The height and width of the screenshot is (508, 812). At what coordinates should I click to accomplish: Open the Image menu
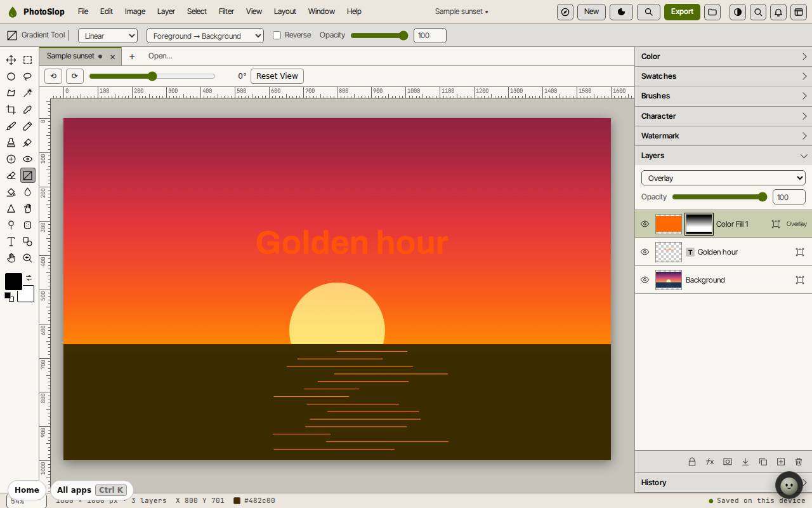click(x=134, y=11)
